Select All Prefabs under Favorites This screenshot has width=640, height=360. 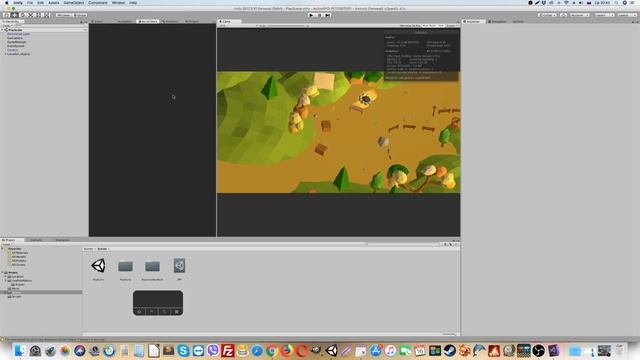(19, 261)
